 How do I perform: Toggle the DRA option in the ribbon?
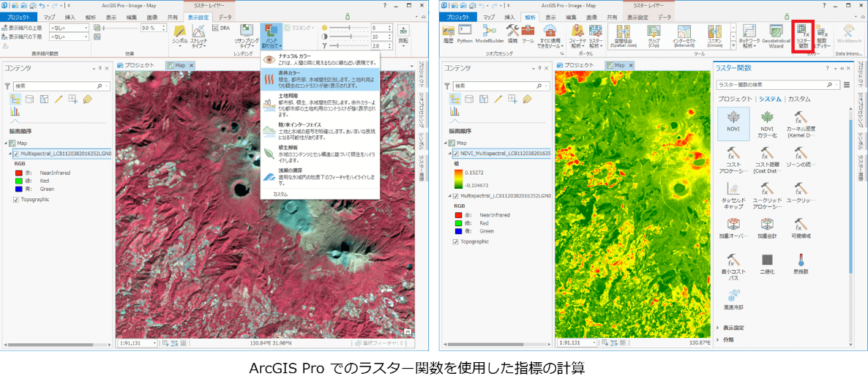click(222, 29)
